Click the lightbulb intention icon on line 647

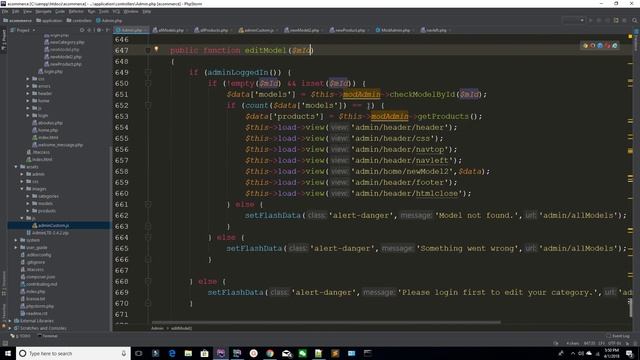[x=156, y=49]
